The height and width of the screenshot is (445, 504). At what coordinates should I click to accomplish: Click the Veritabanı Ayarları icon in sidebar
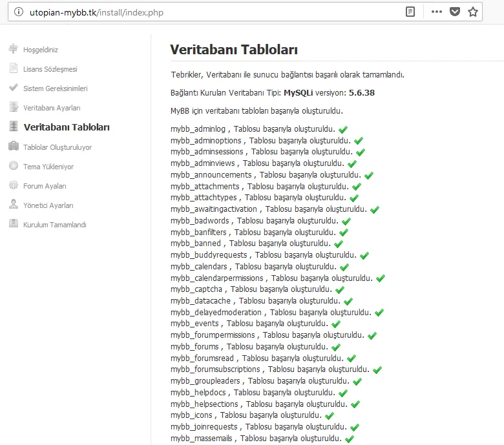[x=14, y=107]
